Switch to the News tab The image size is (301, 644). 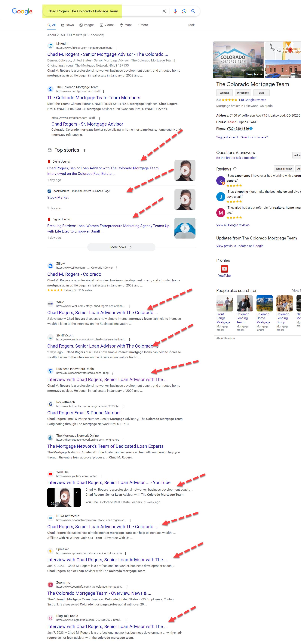point(67,25)
